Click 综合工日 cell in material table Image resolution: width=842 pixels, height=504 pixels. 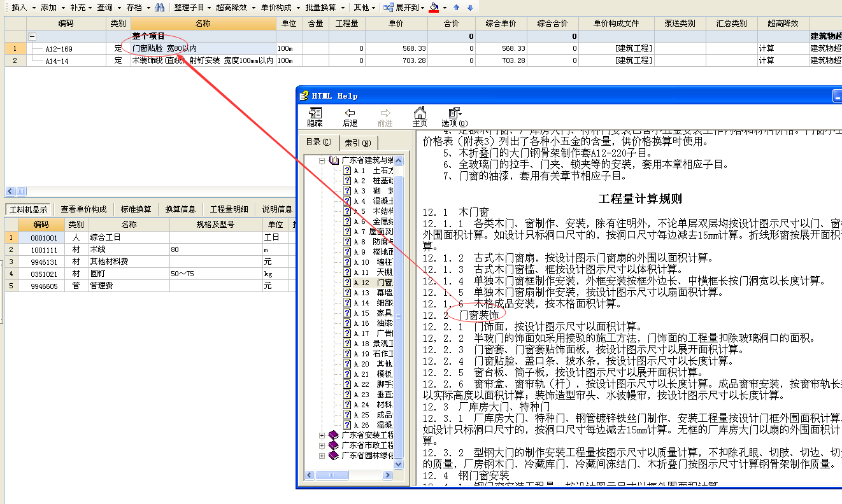pyautogui.click(x=129, y=237)
